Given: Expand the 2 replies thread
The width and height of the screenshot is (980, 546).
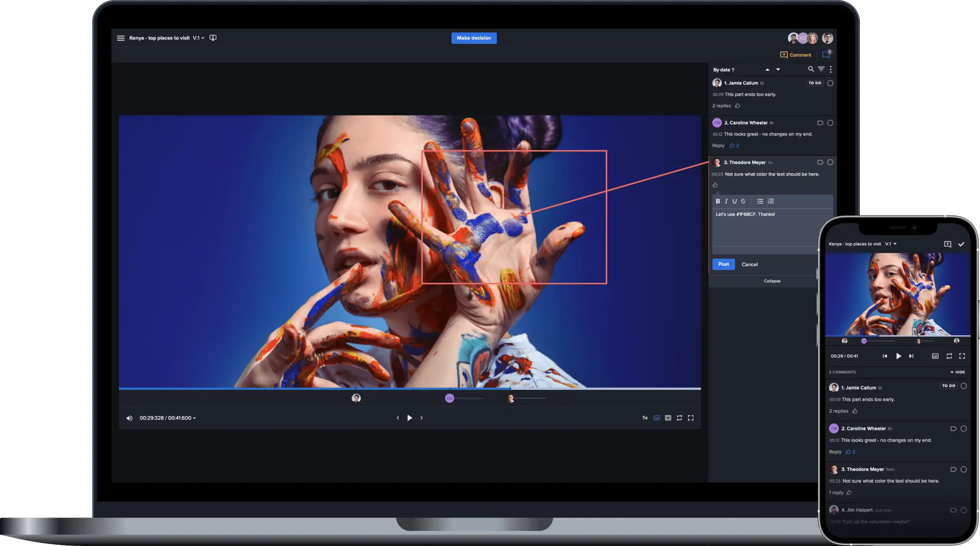Looking at the screenshot, I should point(721,106).
